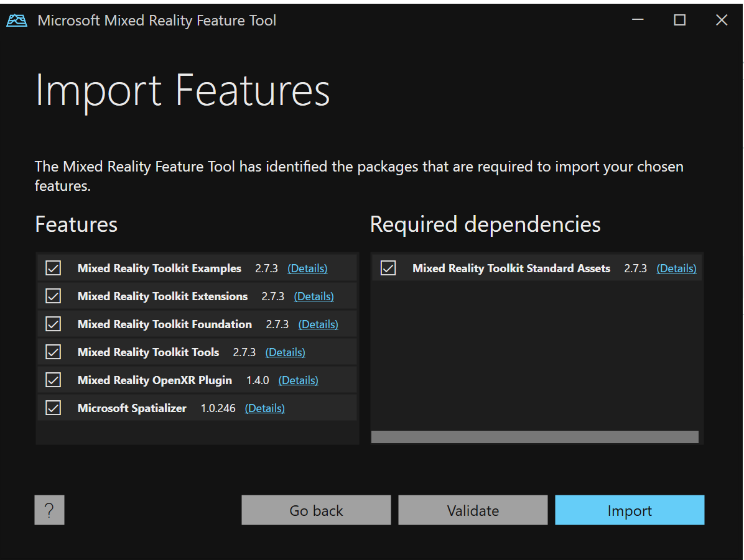Image resolution: width=744 pixels, height=560 pixels.
Task: Uncheck Mixed Reality Toolkit Standard Assets dependency
Action: coord(388,268)
